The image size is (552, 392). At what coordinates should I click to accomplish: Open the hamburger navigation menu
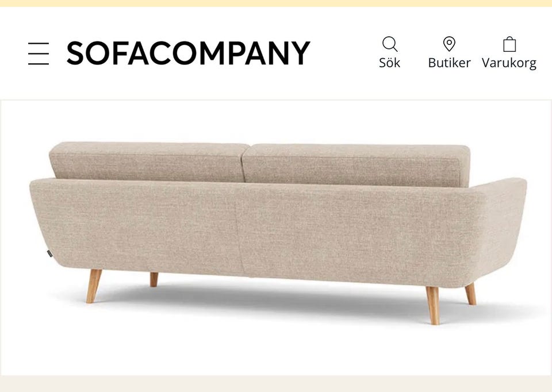point(39,53)
